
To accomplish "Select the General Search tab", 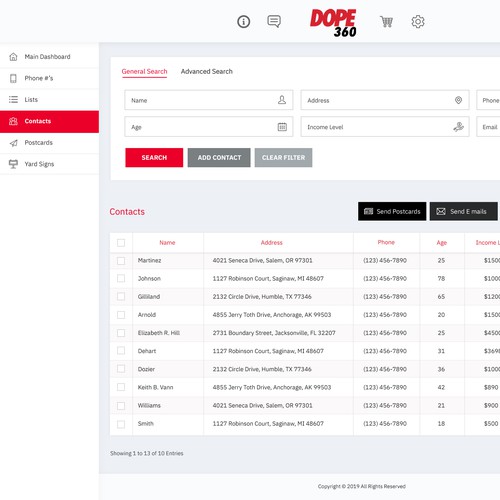I will [144, 72].
